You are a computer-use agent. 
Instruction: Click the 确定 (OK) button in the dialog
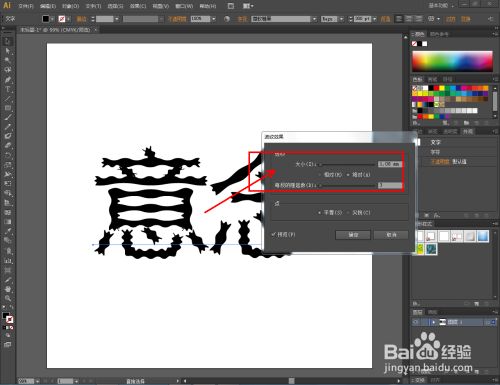coord(353,235)
